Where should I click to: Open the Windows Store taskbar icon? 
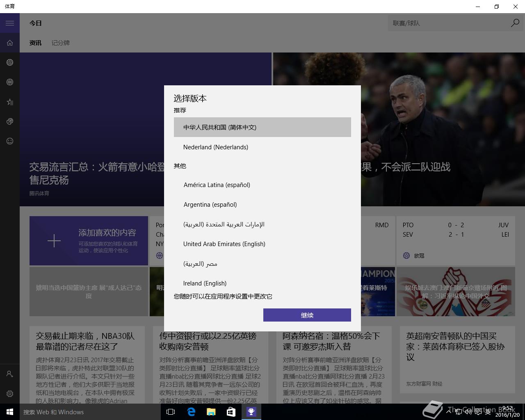[x=231, y=412]
